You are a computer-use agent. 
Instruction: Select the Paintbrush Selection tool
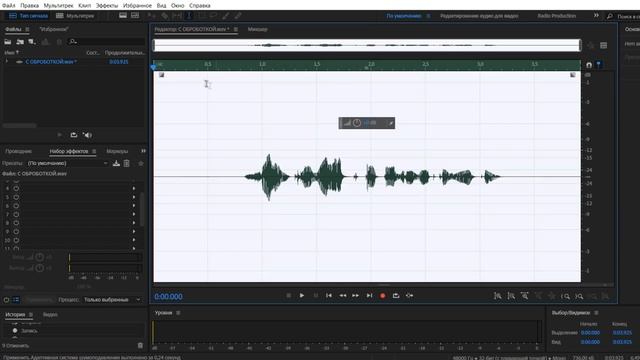[x=226, y=16]
